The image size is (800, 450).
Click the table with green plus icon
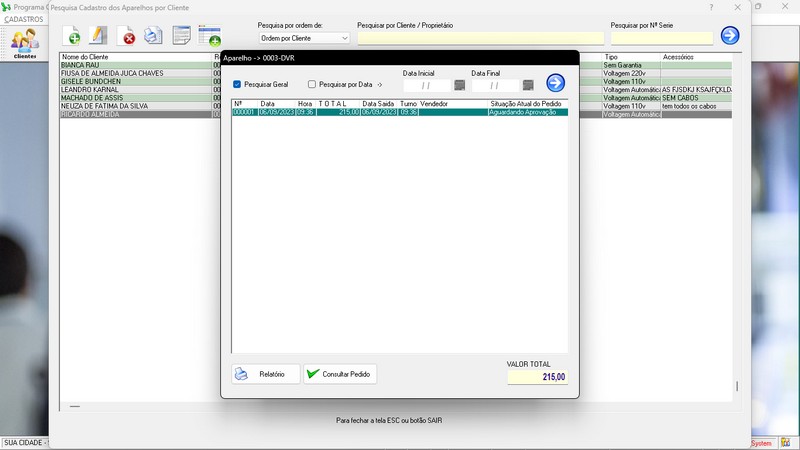[210, 36]
